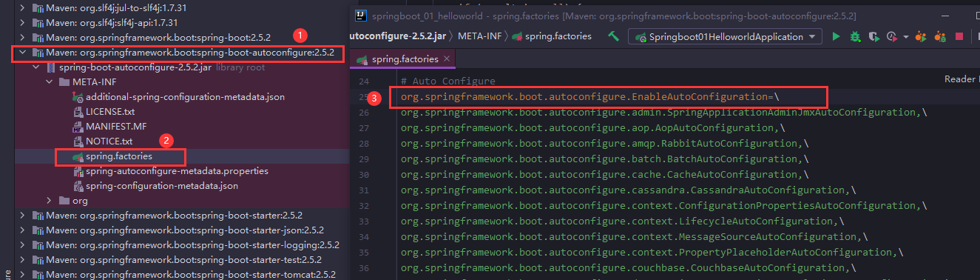Screen dimensions: 980x280
Task: Collapse spring-boot-autoconfigure-2.5.2.jar library root
Action: tap(36, 67)
